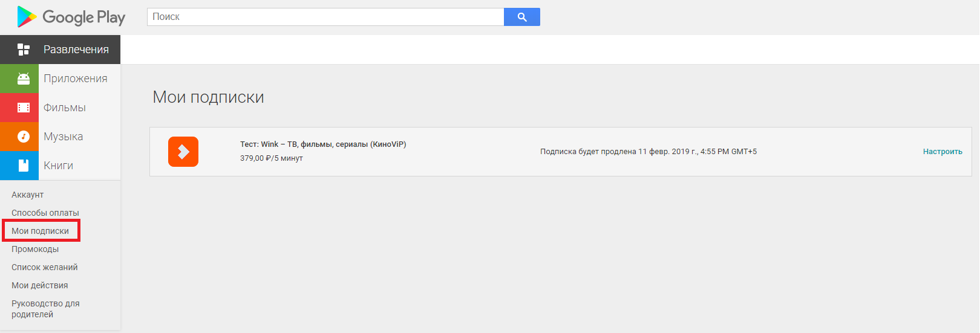Image resolution: width=980 pixels, height=333 pixels.
Task: Open the Книги section
Action: pyautogui.click(x=59, y=166)
